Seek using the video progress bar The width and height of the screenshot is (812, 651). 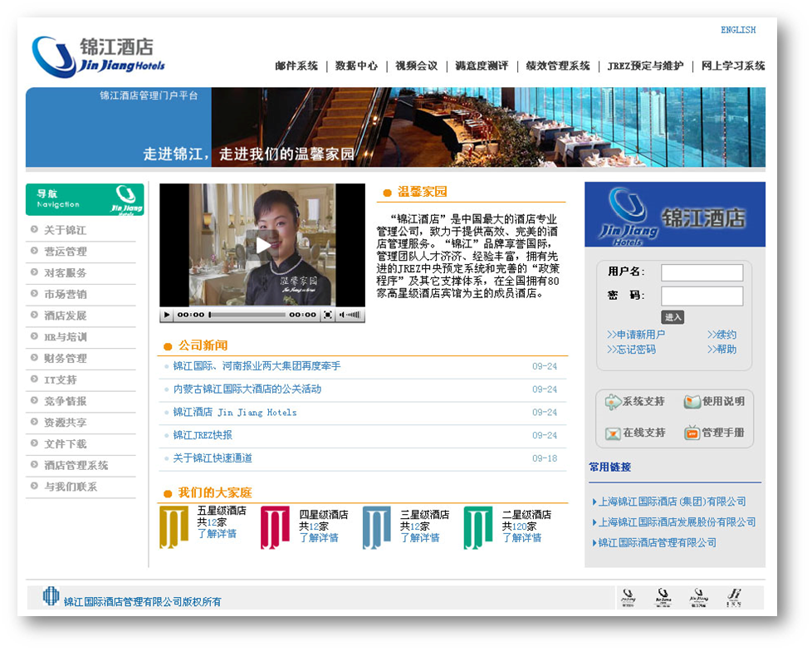pos(247,315)
